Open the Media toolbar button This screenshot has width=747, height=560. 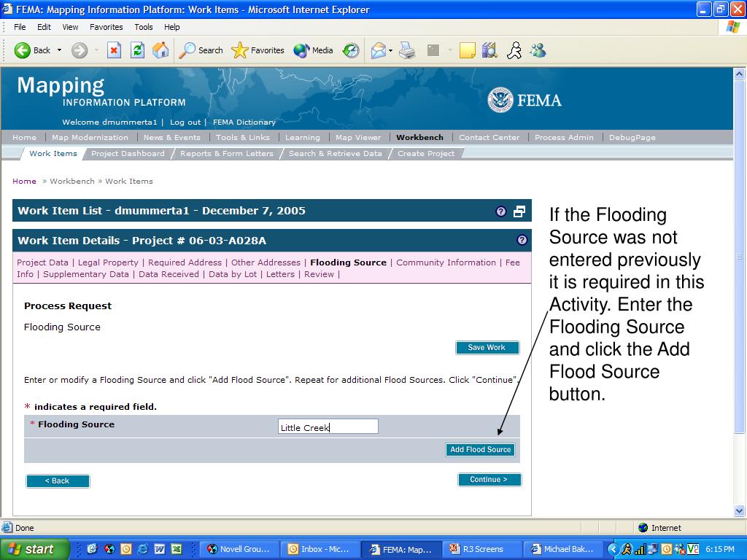[x=313, y=50]
